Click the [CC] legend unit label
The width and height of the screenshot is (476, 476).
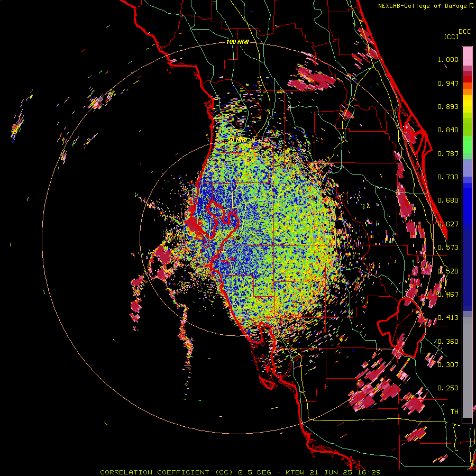[x=451, y=36]
